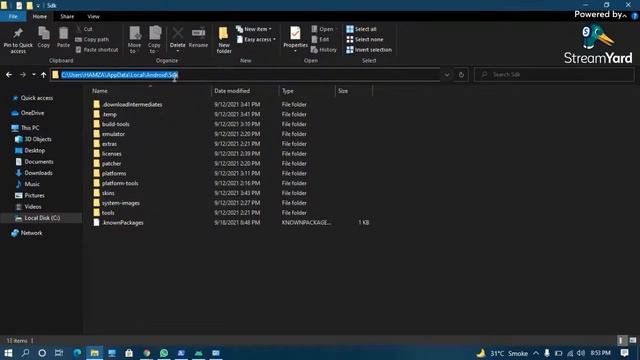Open 3D Objects in the sidebar

38,139
